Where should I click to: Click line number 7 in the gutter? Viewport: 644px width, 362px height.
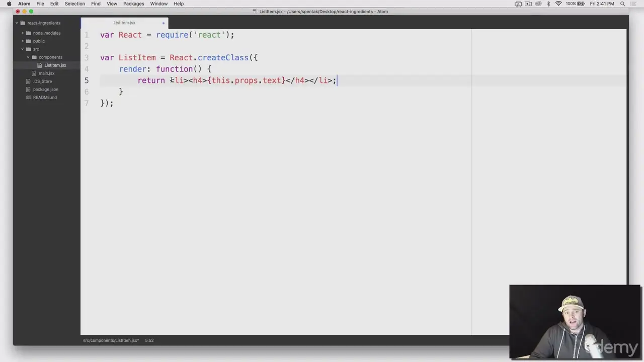tap(87, 103)
